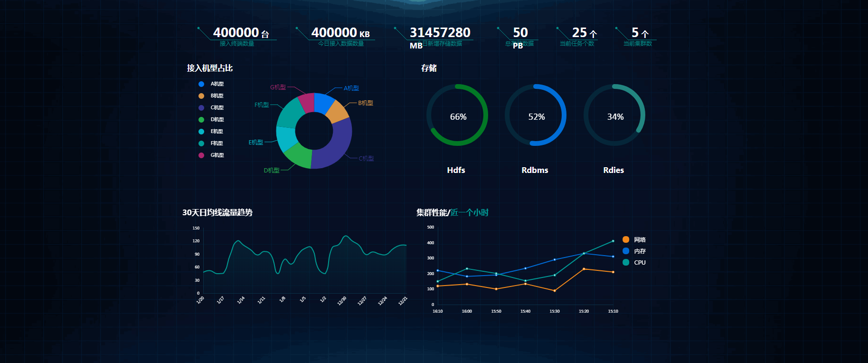Click the 500 y-axis label on cluster chart
This screenshot has height=363, width=868.
431,227
